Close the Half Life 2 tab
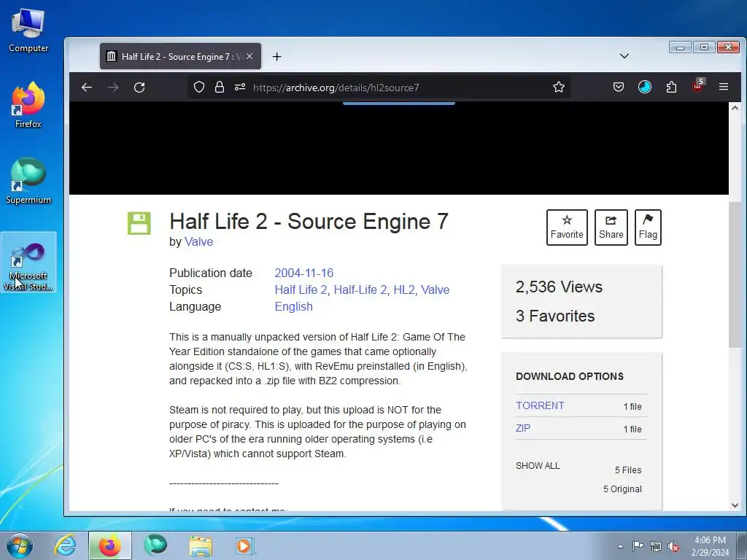747x560 pixels. click(x=249, y=56)
